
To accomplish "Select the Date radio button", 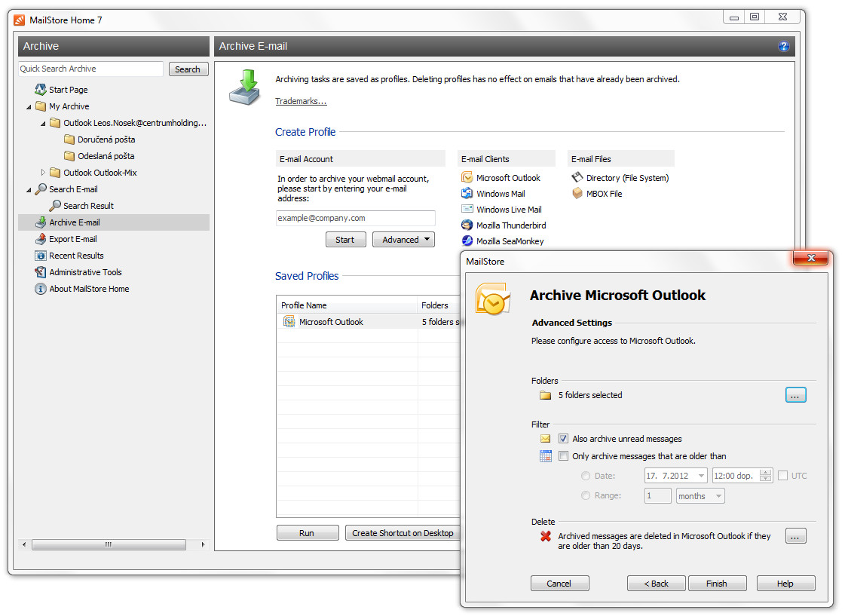I will click(x=586, y=476).
